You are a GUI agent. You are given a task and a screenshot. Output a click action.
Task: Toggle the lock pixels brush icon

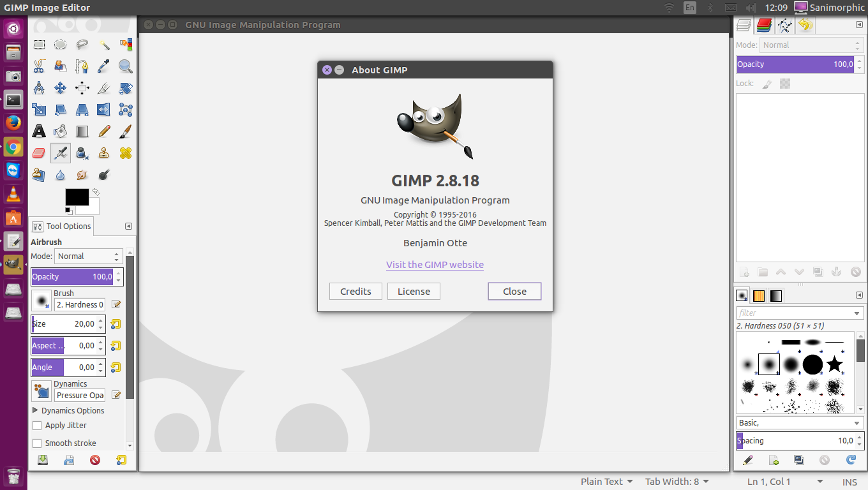point(767,84)
